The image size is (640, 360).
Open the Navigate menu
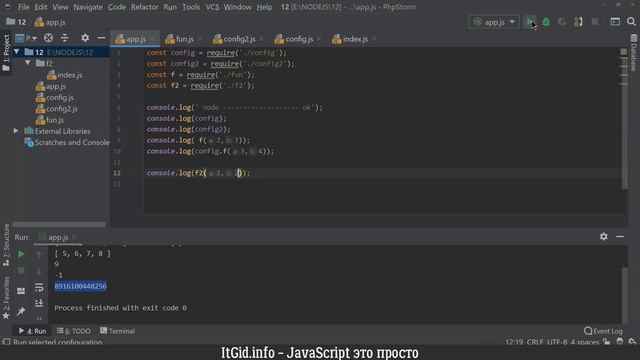tap(88, 7)
